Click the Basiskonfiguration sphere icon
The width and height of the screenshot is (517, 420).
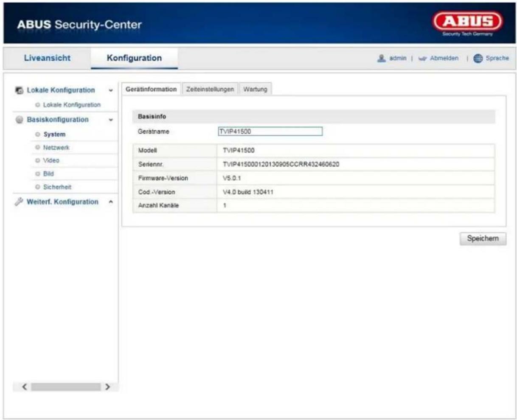[20, 120]
